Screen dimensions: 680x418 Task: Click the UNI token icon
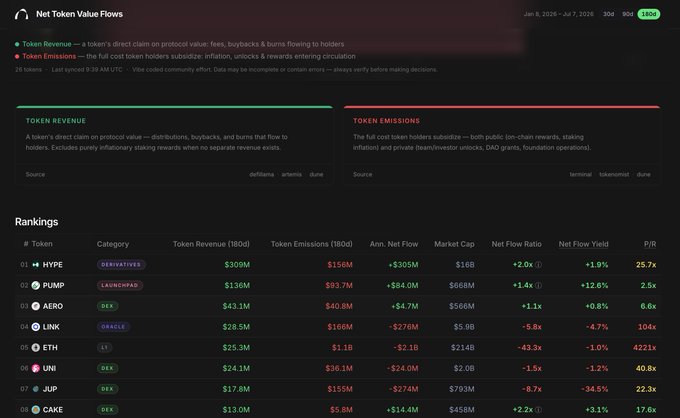36,368
